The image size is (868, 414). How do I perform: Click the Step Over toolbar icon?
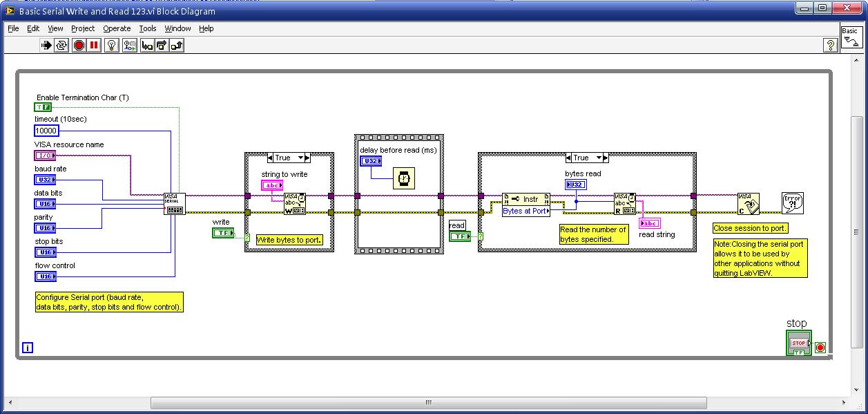(162, 46)
